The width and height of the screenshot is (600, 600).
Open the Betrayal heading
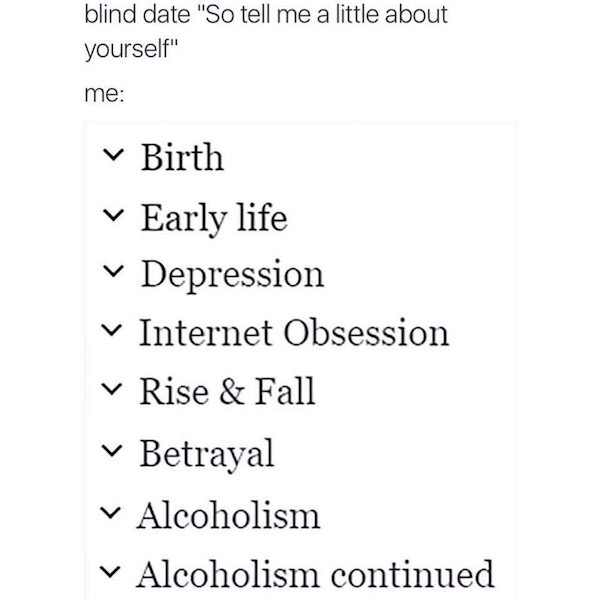(x=207, y=455)
